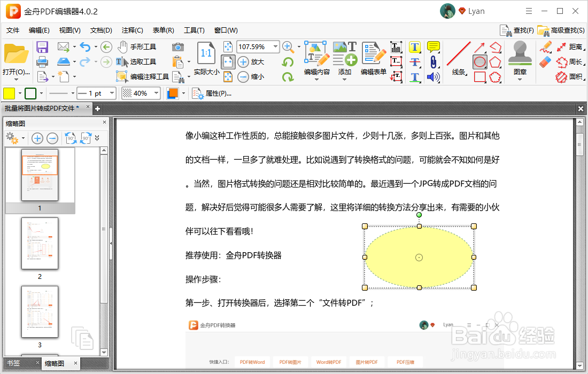This screenshot has height=374, width=588.
Task: Select the Edit Annotation tool (编辑注释工具)
Action: click(143, 77)
